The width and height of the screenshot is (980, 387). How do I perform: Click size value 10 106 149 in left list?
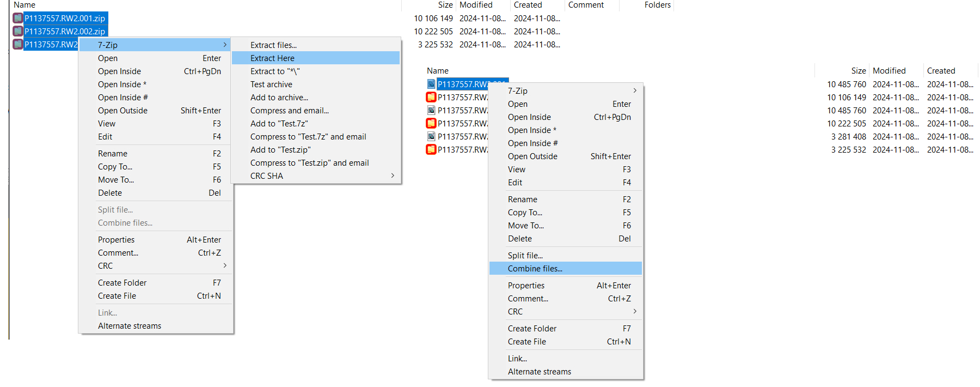[433, 18]
